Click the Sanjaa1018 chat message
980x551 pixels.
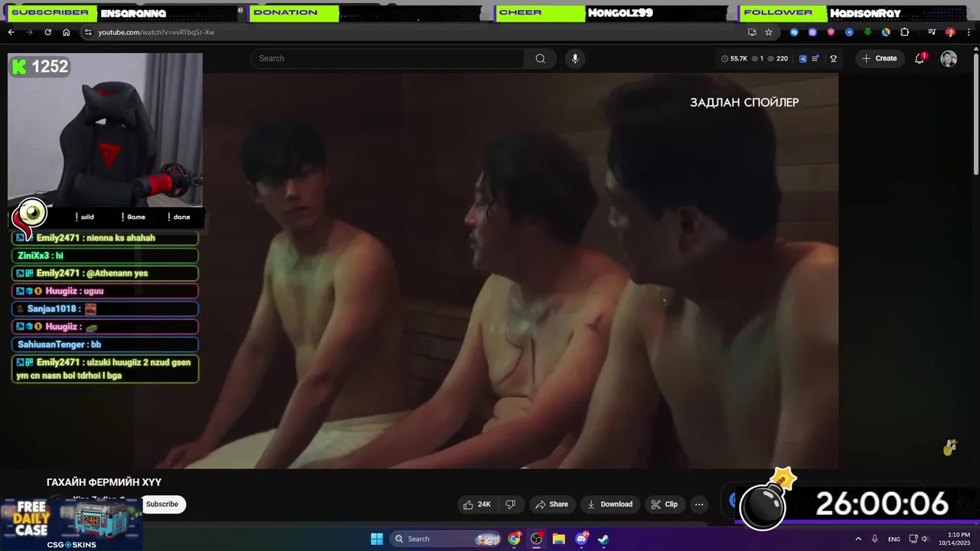[x=105, y=309]
